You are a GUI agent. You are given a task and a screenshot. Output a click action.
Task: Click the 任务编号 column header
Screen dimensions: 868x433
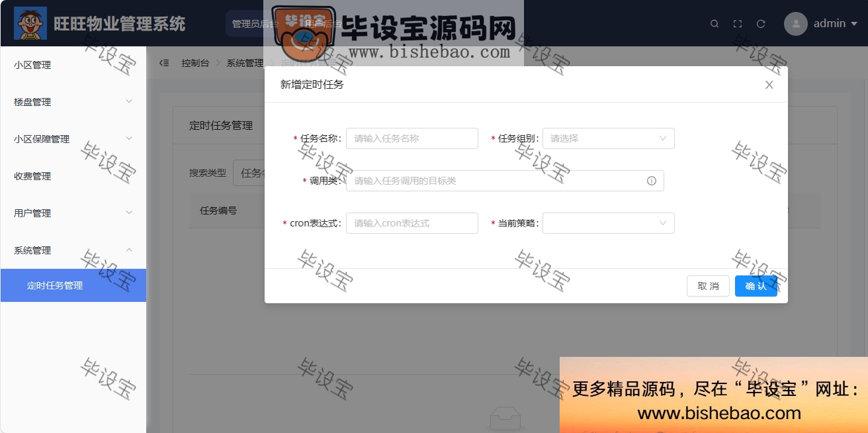(218, 211)
